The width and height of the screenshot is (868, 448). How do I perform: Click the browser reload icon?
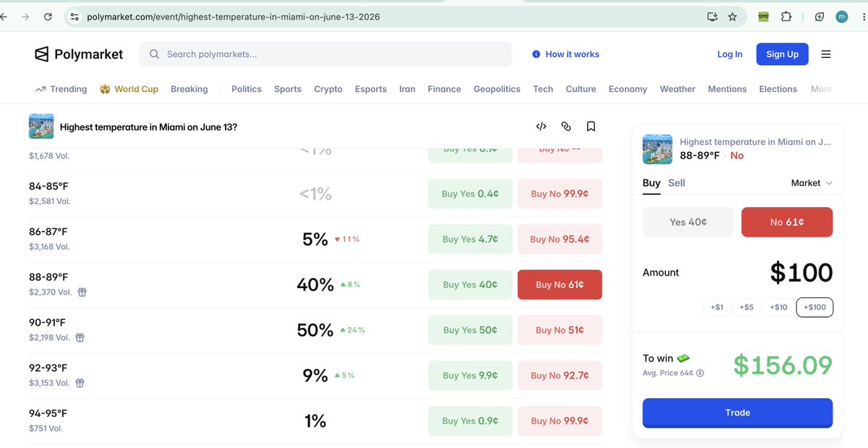(48, 16)
